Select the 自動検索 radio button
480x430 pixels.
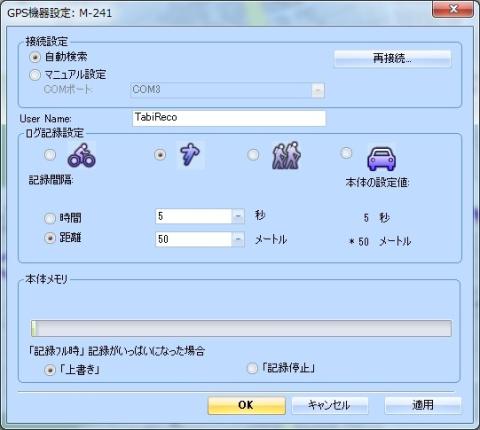coord(35,57)
